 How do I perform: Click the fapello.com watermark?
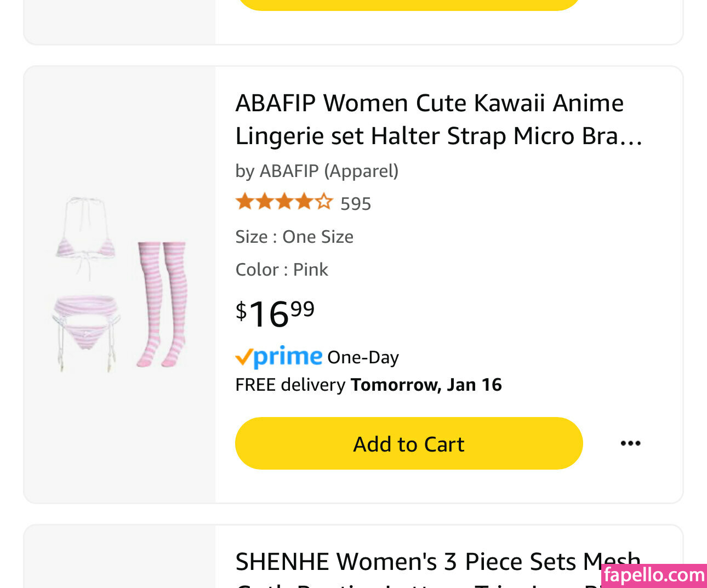(x=653, y=575)
